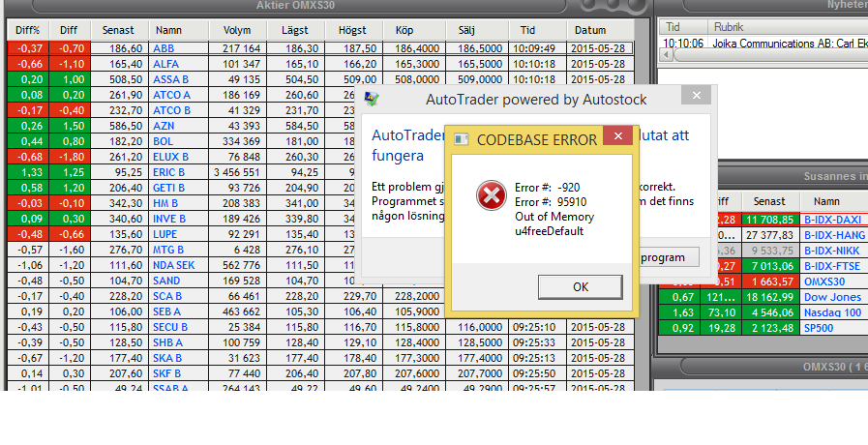Click the red error X icon
The height and width of the screenshot is (445, 868).
(x=491, y=195)
